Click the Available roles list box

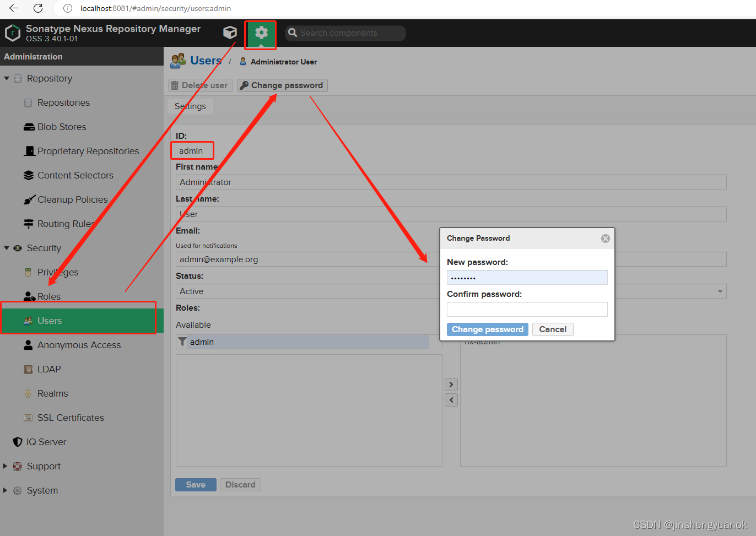coord(309,410)
